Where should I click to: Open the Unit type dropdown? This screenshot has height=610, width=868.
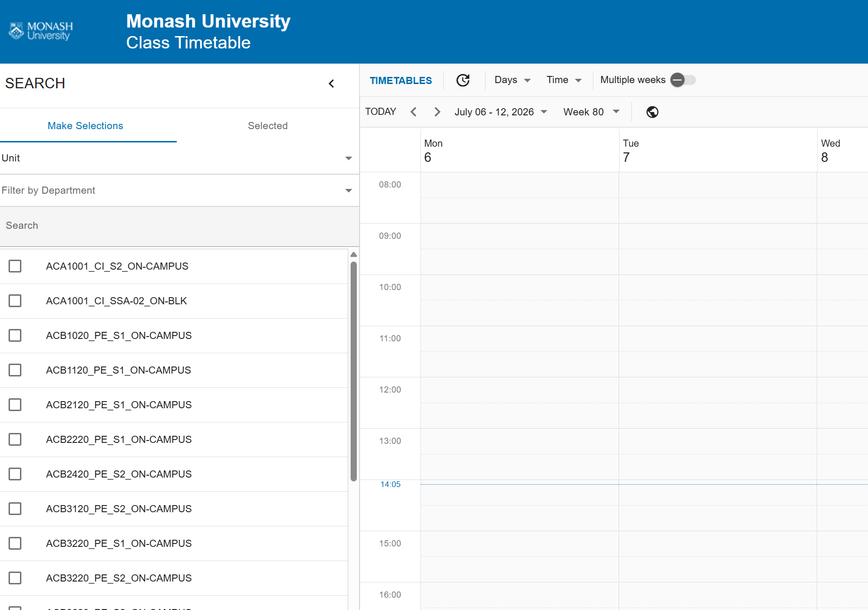pos(179,159)
